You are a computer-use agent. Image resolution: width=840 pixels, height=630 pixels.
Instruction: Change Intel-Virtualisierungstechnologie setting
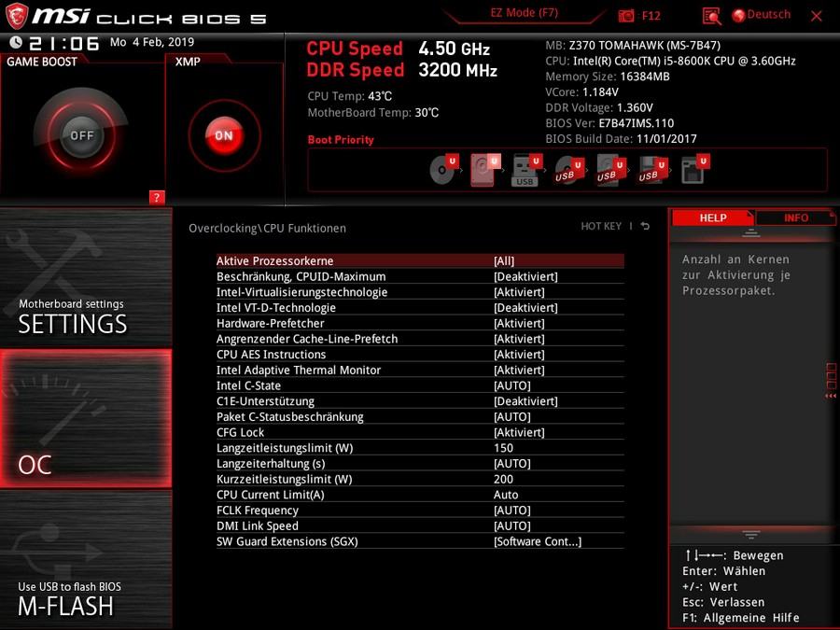420,292
